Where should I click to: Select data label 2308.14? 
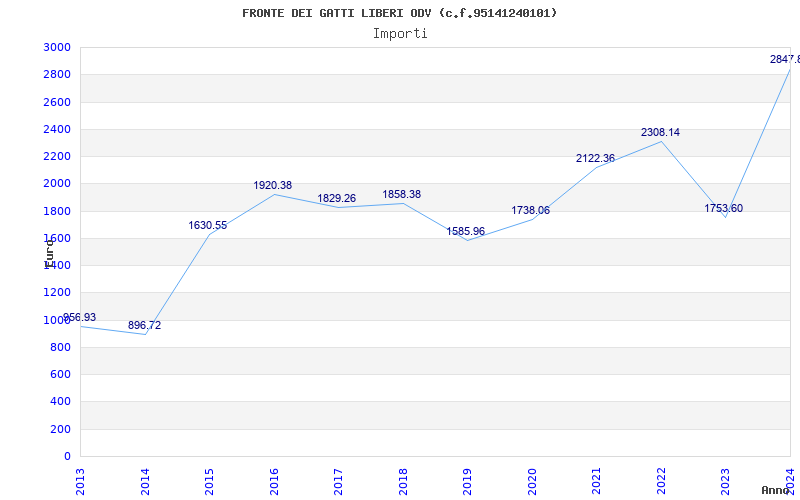660,133
